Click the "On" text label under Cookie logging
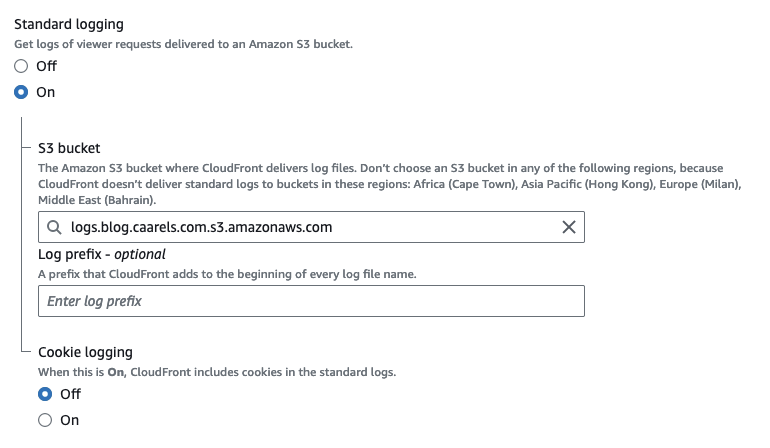 coord(70,420)
